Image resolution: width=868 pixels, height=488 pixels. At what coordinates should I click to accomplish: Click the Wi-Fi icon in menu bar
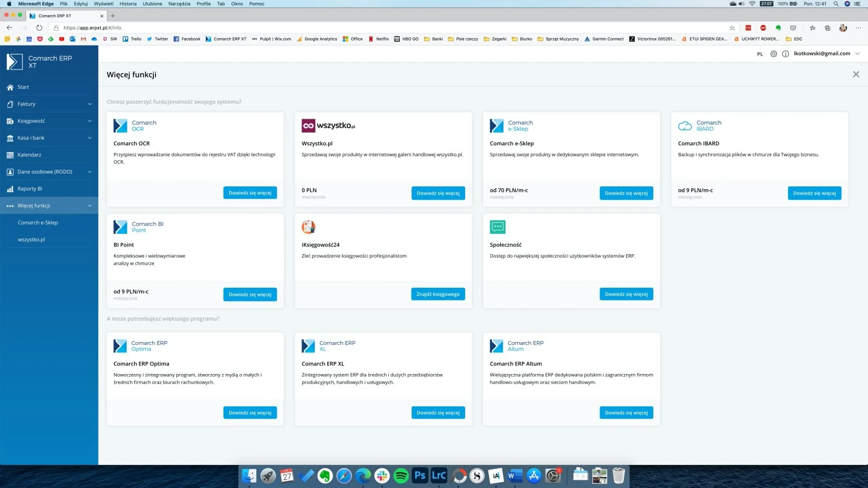pos(752,3)
